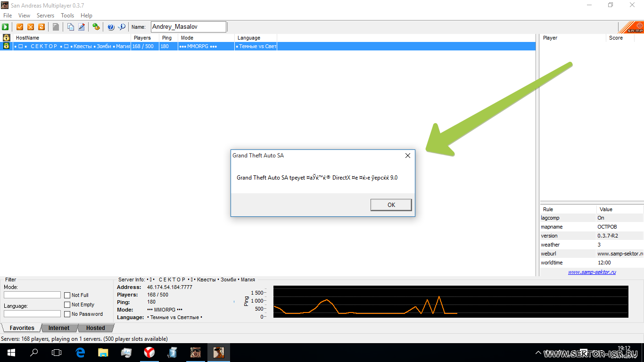644x362 pixels.
Task: Click the gray Master List document icon
Action: point(56,27)
